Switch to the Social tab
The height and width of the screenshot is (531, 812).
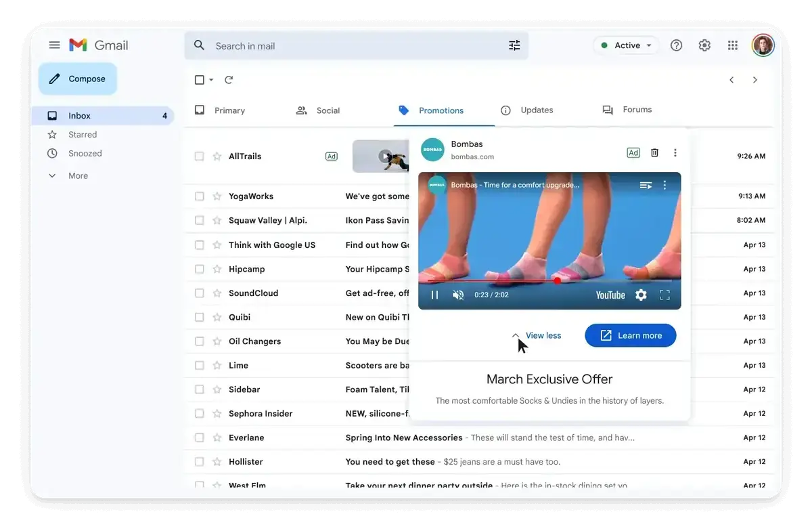(x=318, y=110)
